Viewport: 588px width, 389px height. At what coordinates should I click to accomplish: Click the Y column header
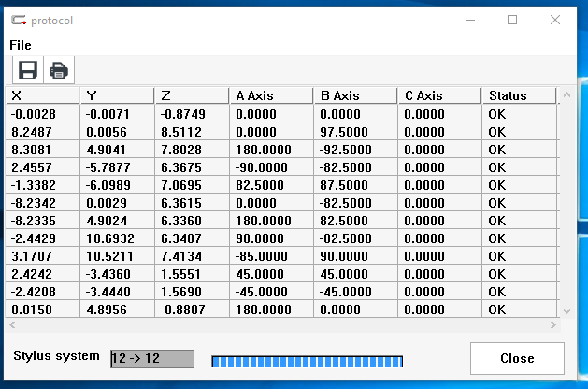(x=117, y=95)
